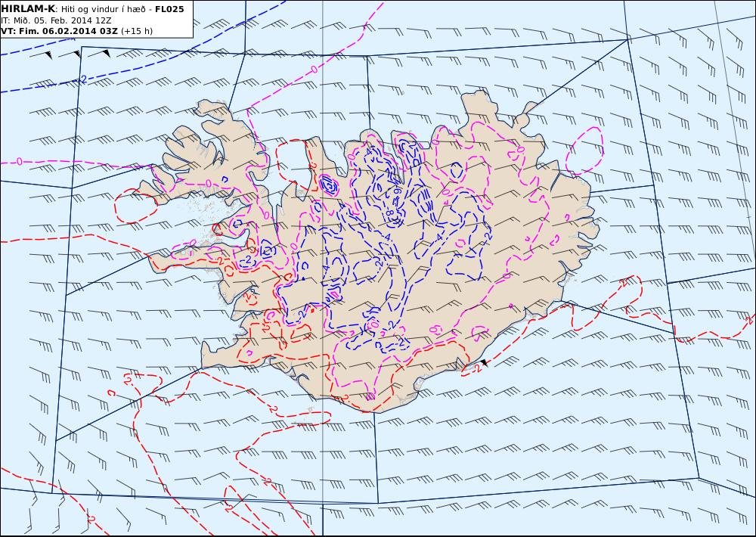
Task: Click the leftmost black wind pennant top-left
Action: pyautogui.click(x=48, y=54)
